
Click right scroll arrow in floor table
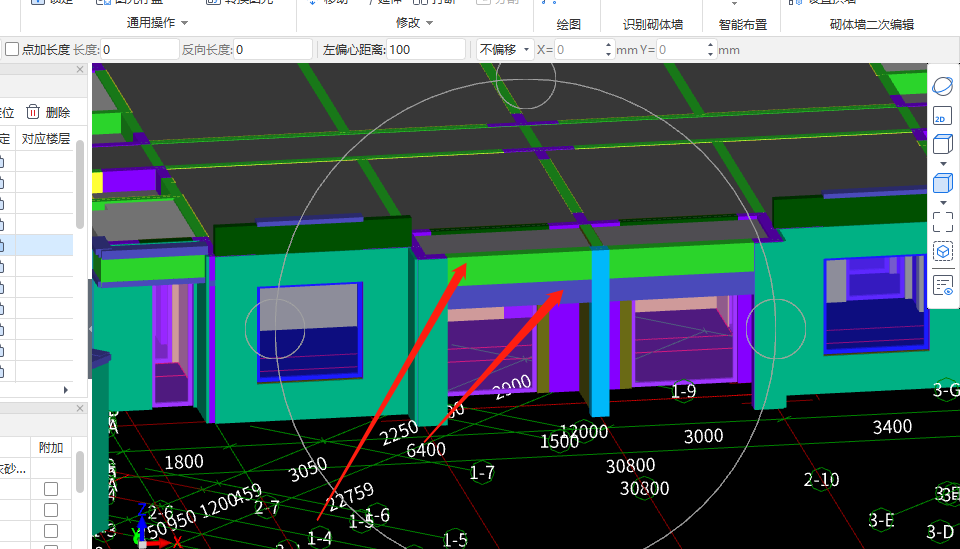tap(66, 390)
